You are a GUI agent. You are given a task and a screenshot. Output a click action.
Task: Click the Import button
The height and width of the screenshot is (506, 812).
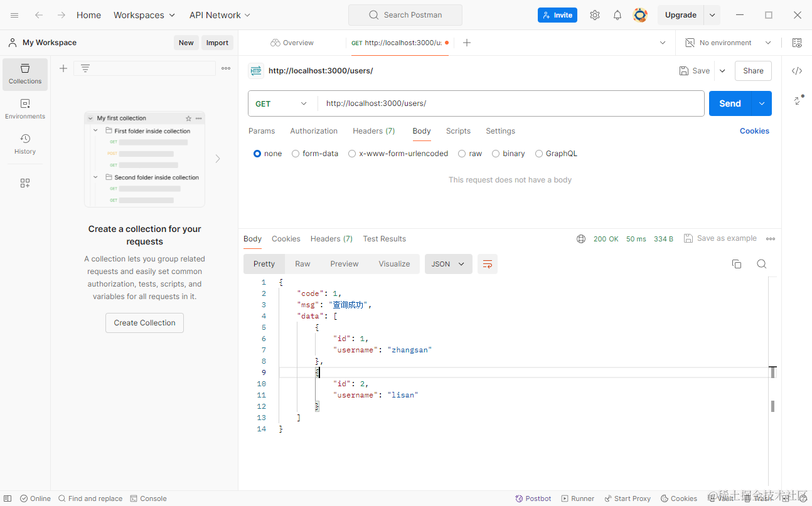click(217, 43)
